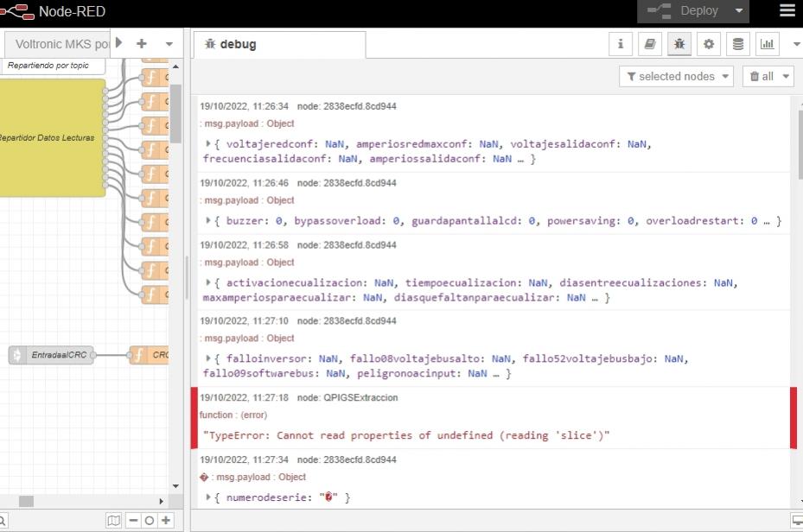This screenshot has width=803, height=532.
Task: Open configuration nodes gear icon
Action: pos(709,44)
